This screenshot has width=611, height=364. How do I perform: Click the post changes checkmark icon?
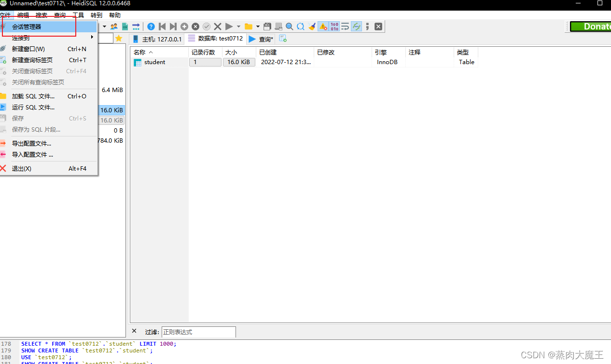coord(207,27)
